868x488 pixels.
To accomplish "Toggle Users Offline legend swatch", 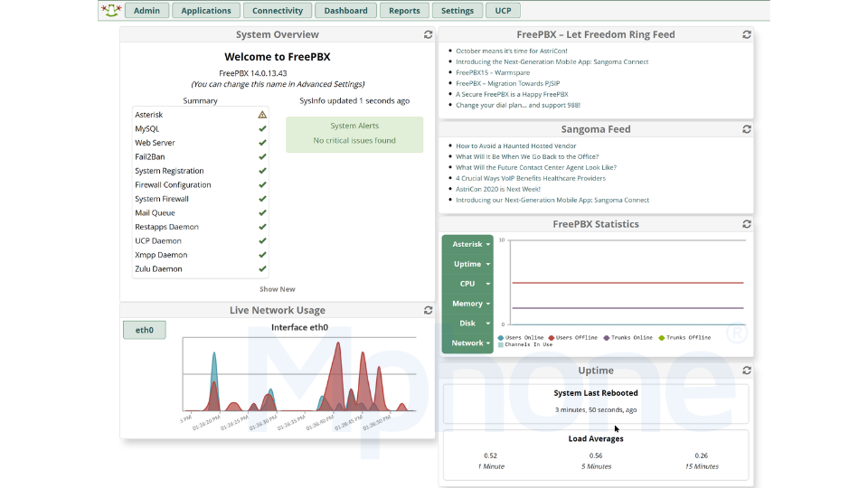I will [552, 337].
